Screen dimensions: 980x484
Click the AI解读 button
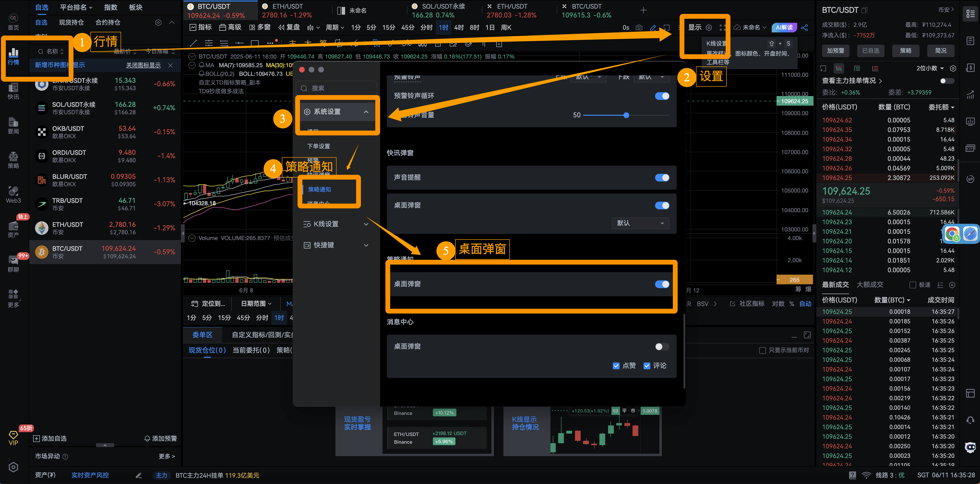click(x=784, y=27)
